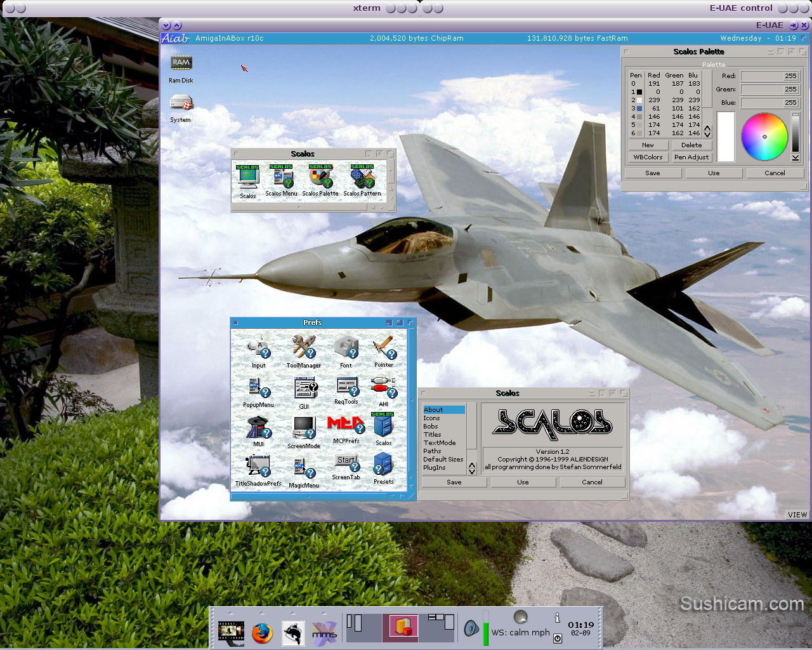812x650 pixels.
Task: Switch to the middle virtual desktop in pager
Action: pyautogui.click(x=400, y=627)
